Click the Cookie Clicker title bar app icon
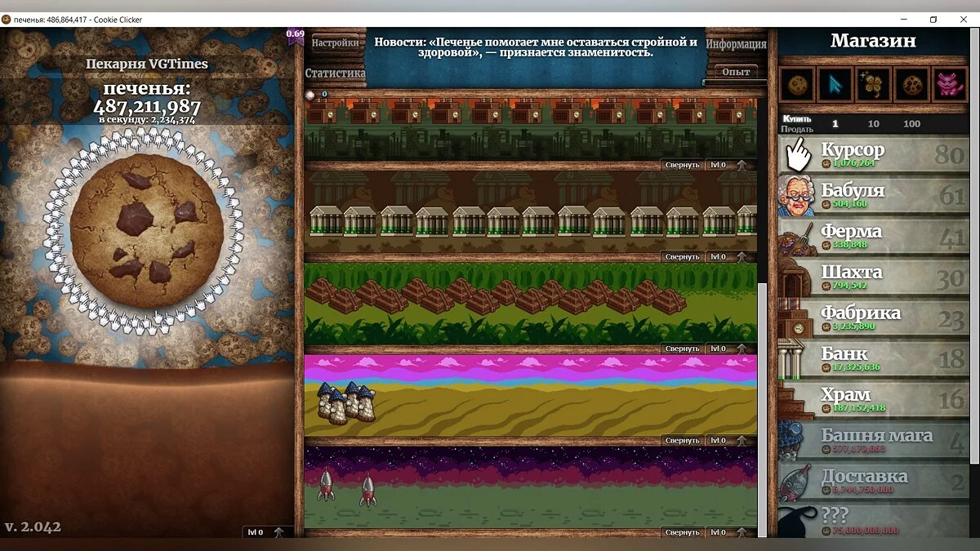This screenshot has height=551, width=980. (x=7, y=20)
